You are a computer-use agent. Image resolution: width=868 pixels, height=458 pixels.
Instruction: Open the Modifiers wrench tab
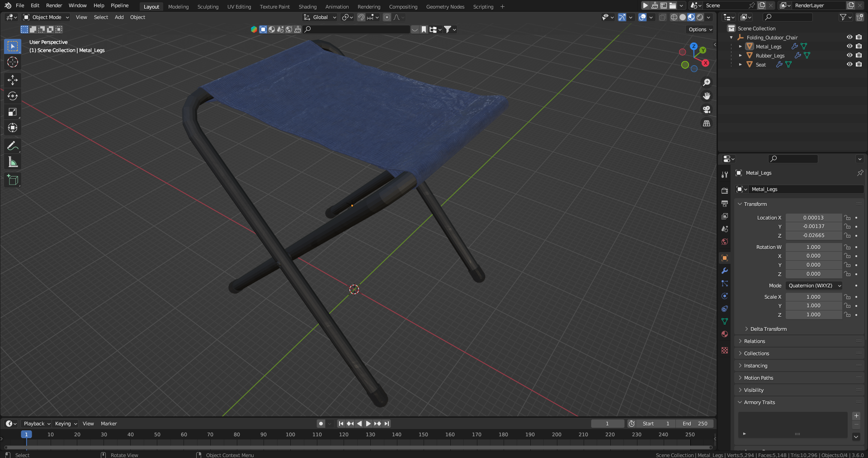725,271
